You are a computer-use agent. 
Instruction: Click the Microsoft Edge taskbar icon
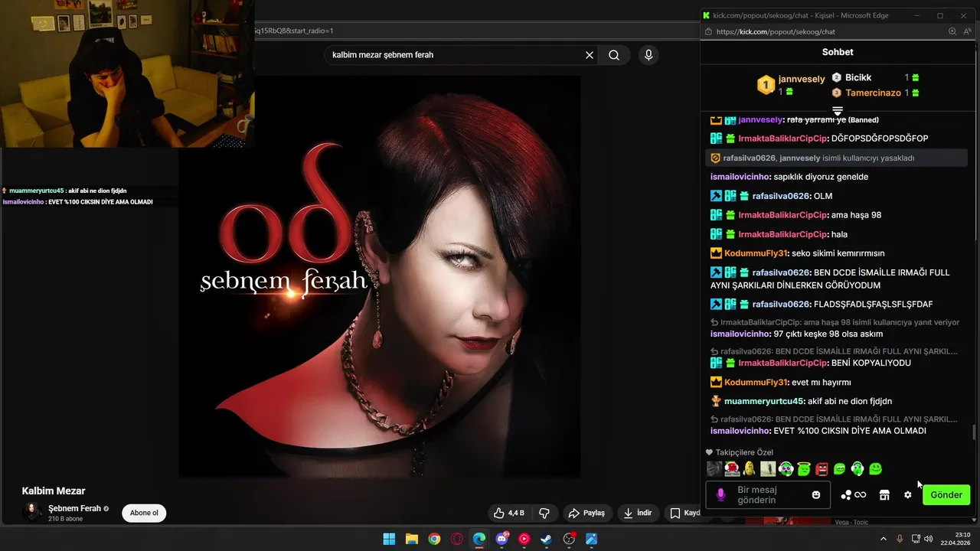pos(479,539)
